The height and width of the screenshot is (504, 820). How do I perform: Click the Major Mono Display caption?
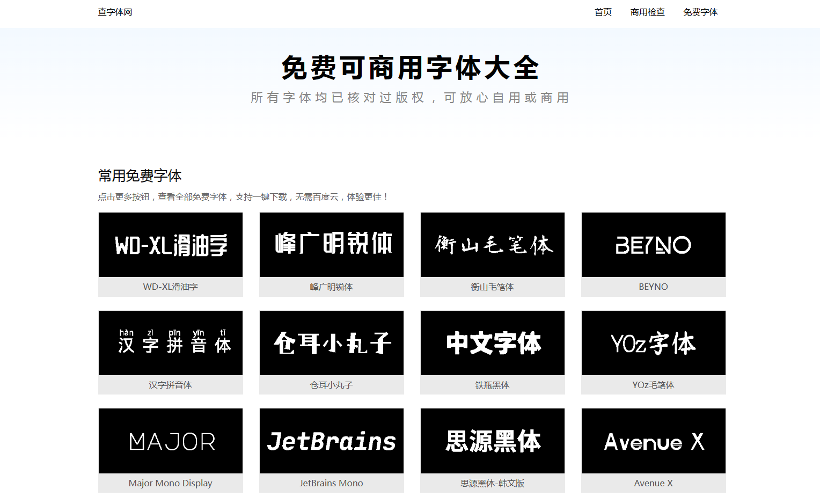[x=171, y=484]
